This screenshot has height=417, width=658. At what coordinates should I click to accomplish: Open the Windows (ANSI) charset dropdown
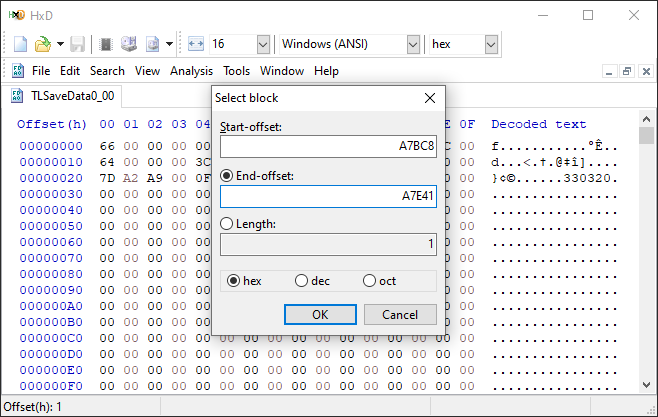pyautogui.click(x=413, y=44)
